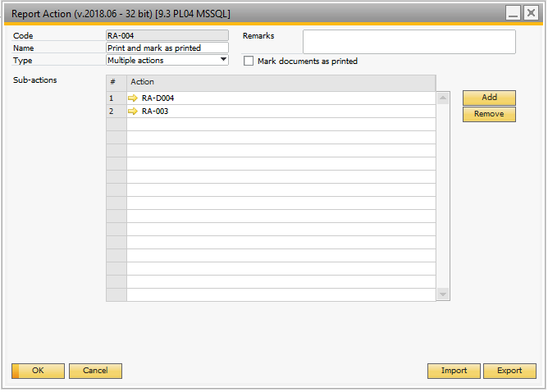Click the Export button
The image size is (548, 392).
(x=509, y=371)
